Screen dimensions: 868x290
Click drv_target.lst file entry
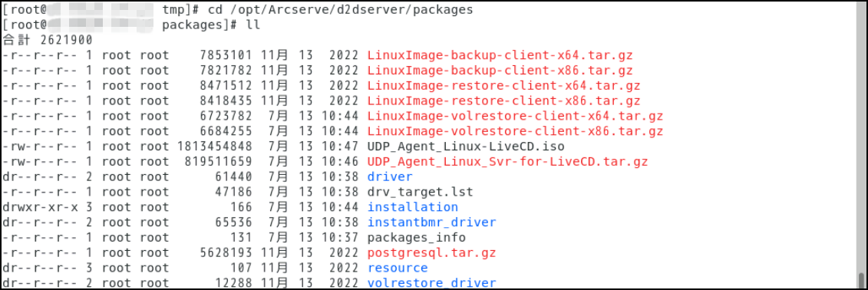(420, 192)
